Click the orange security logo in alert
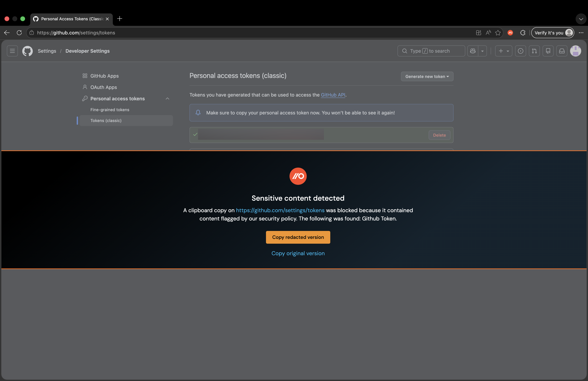Screen dimensions: 588x381 298,176
